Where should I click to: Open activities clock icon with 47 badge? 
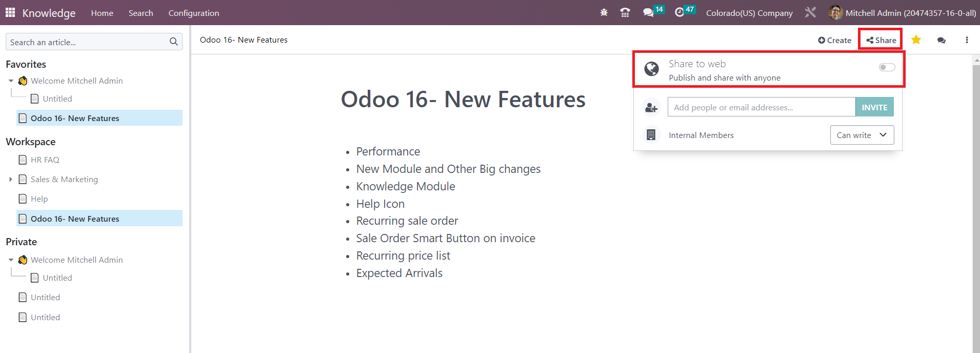tap(685, 12)
